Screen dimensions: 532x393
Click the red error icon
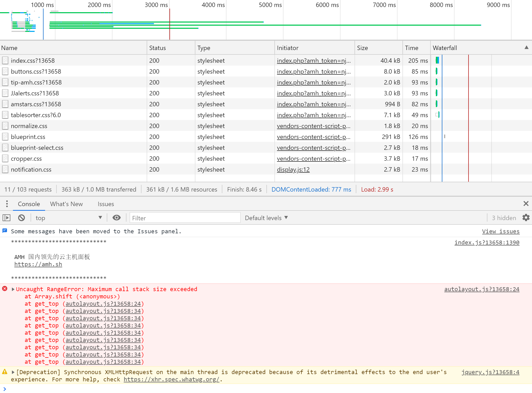click(x=5, y=289)
